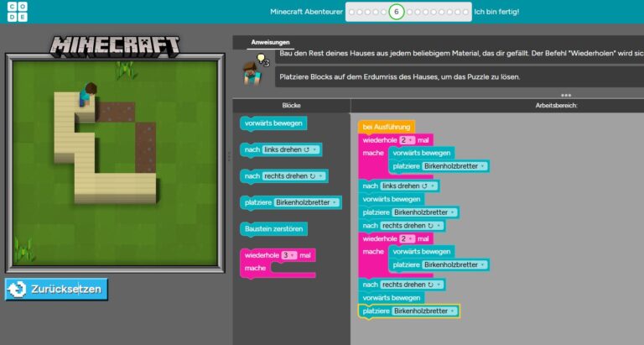This screenshot has width=644, height=345.
Task: Click the 'Ich bin fertig!' link
Action: coord(496,12)
